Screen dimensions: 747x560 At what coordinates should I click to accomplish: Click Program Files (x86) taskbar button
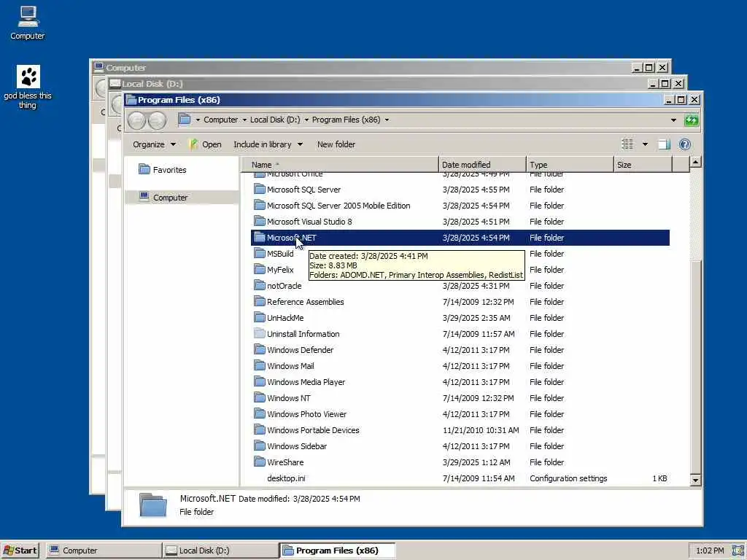337,551
